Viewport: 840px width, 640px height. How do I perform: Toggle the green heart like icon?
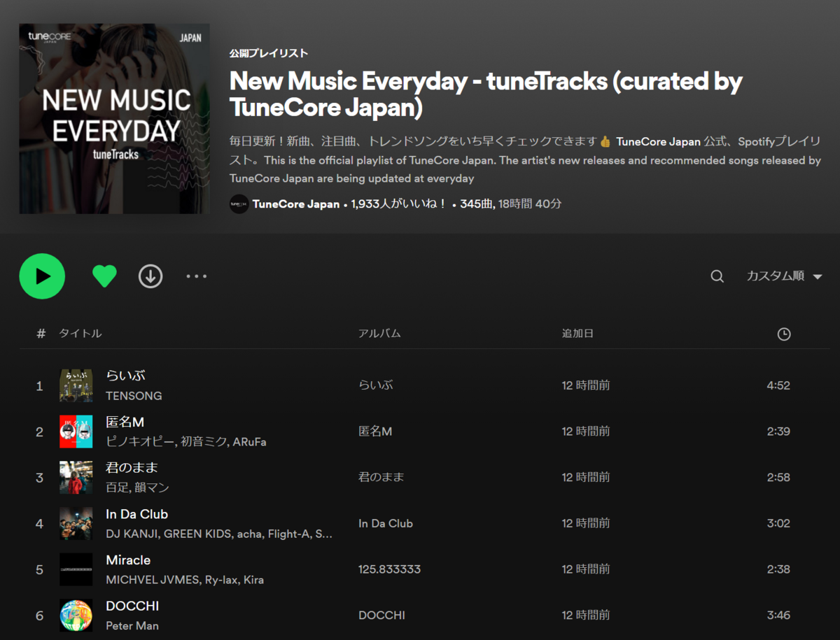pos(104,276)
